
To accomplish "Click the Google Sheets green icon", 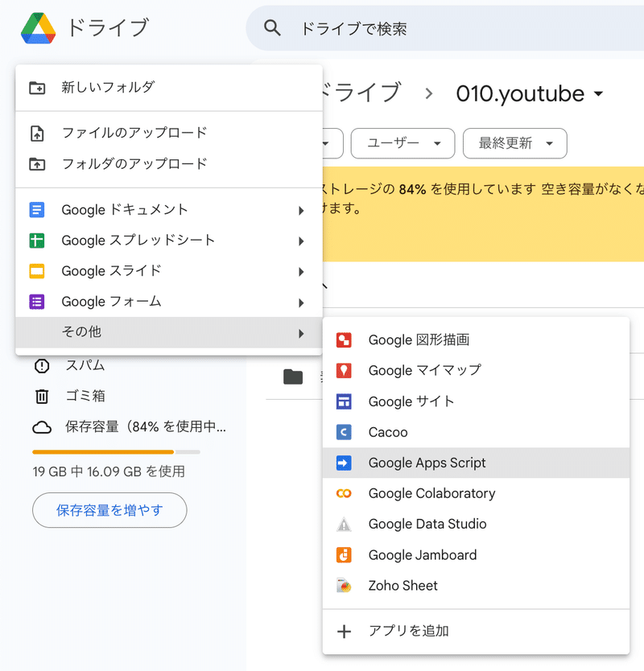I will 37,241.
